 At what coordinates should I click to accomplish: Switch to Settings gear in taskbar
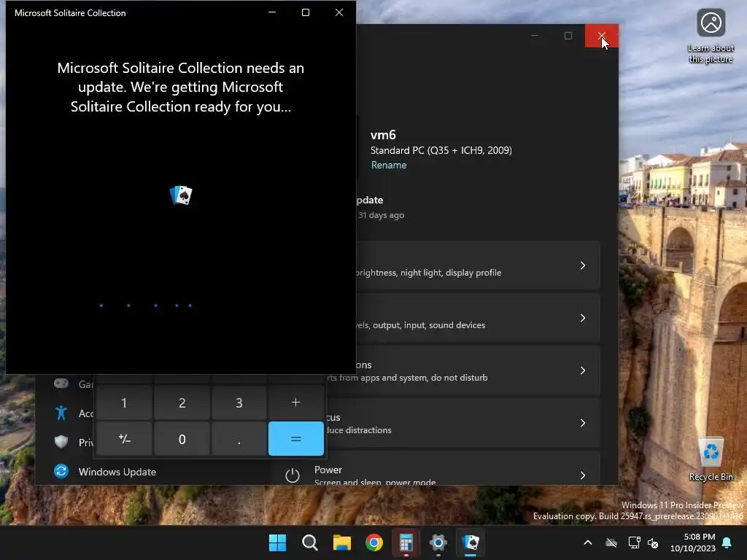coord(438,542)
